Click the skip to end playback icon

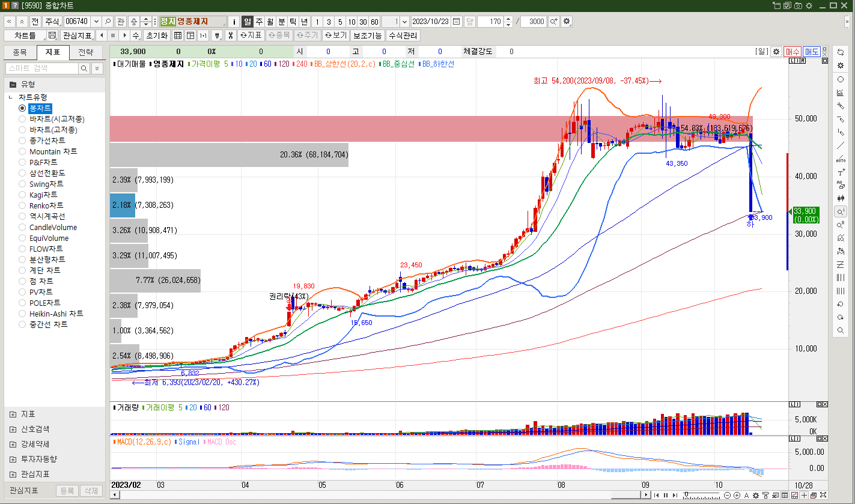pos(675,495)
